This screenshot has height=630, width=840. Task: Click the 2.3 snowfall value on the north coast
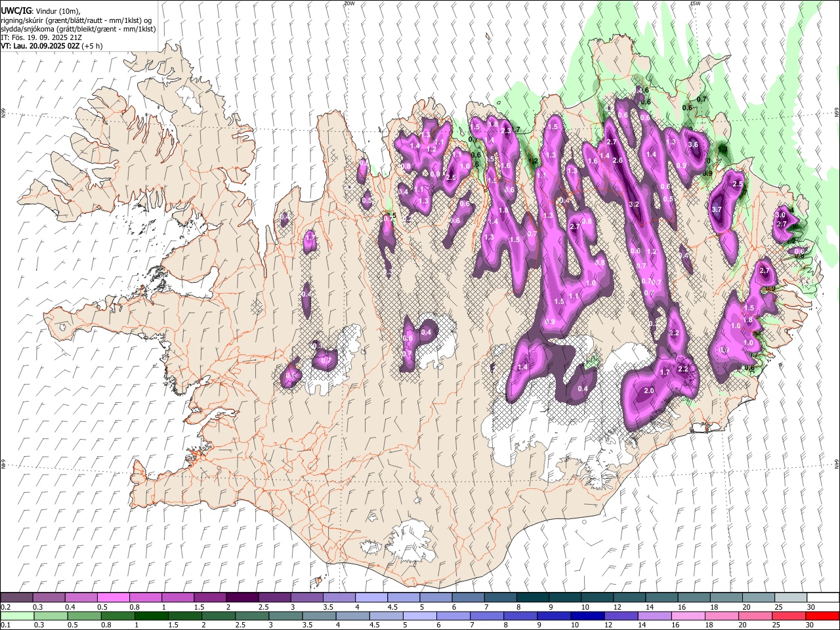(x=505, y=131)
